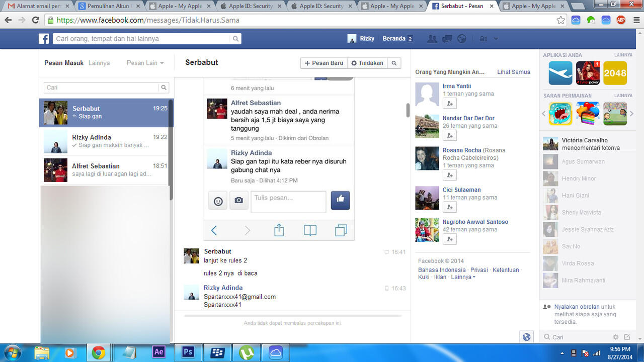
Task: Click the camera icon beside Tulis pesan
Action: pyautogui.click(x=239, y=201)
